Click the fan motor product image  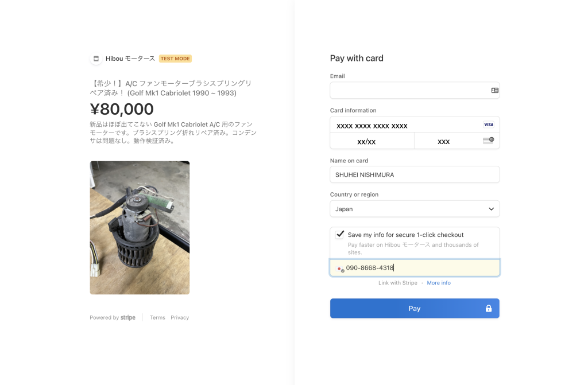point(140,227)
